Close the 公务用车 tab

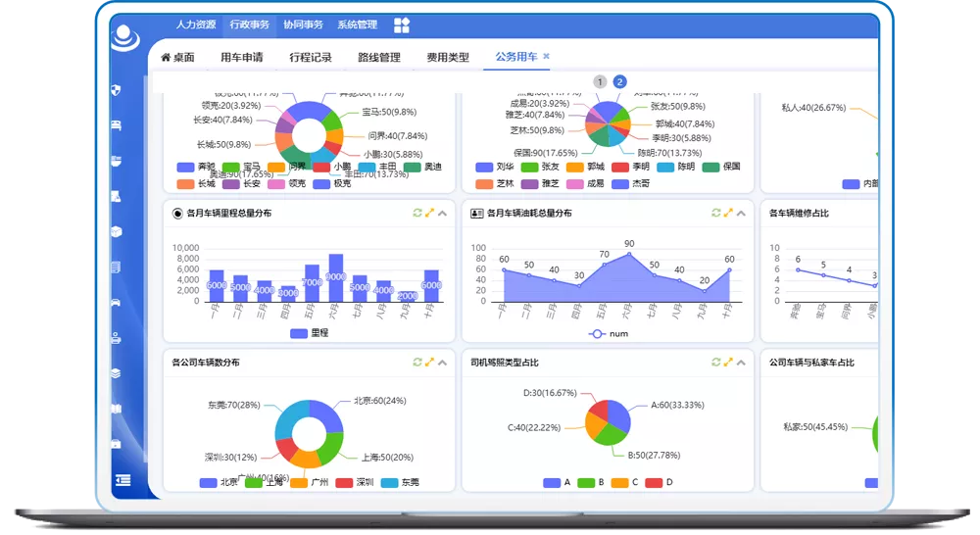(546, 56)
